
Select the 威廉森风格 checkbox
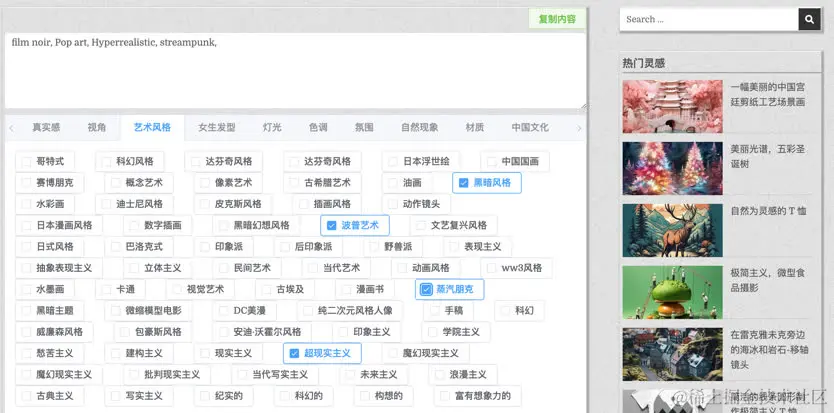click(x=26, y=332)
